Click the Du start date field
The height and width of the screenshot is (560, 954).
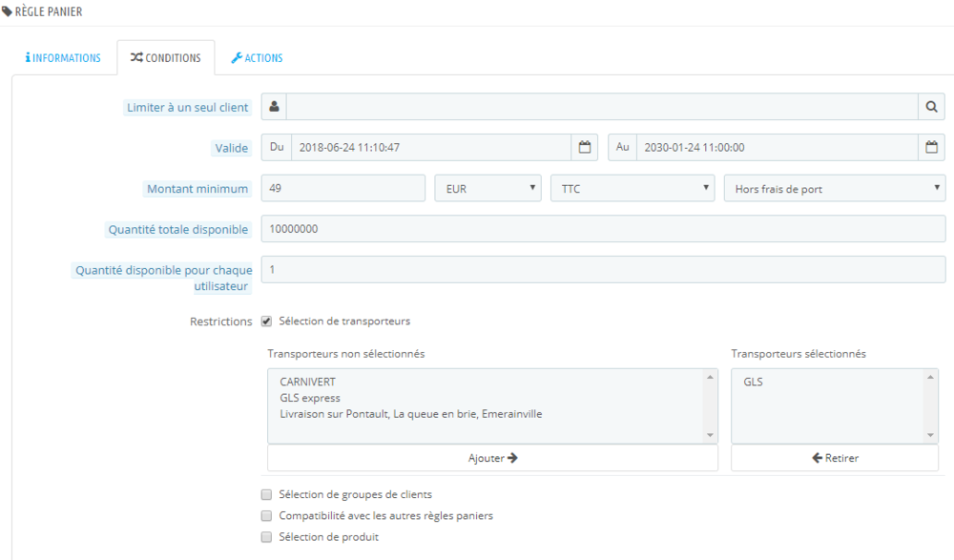431,147
